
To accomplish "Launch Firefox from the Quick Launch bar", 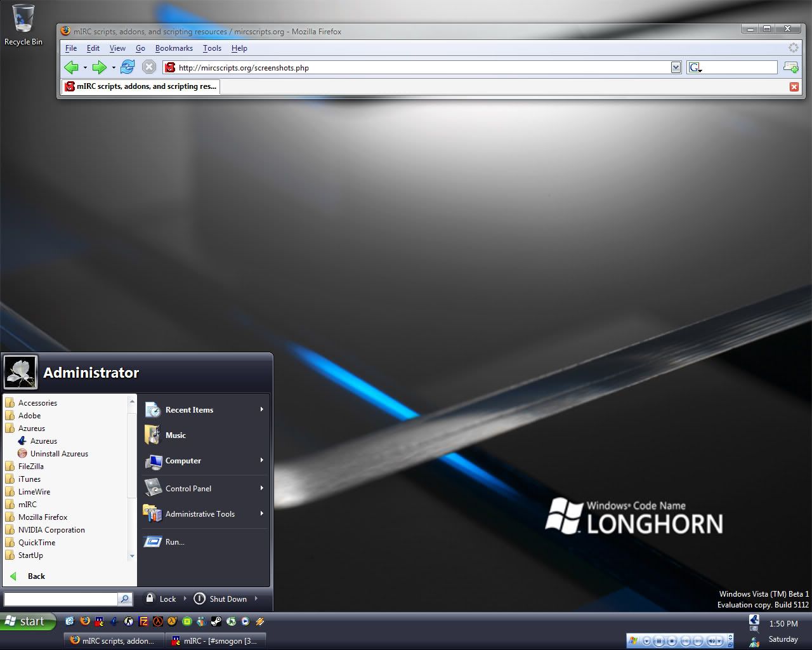I will [85, 621].
